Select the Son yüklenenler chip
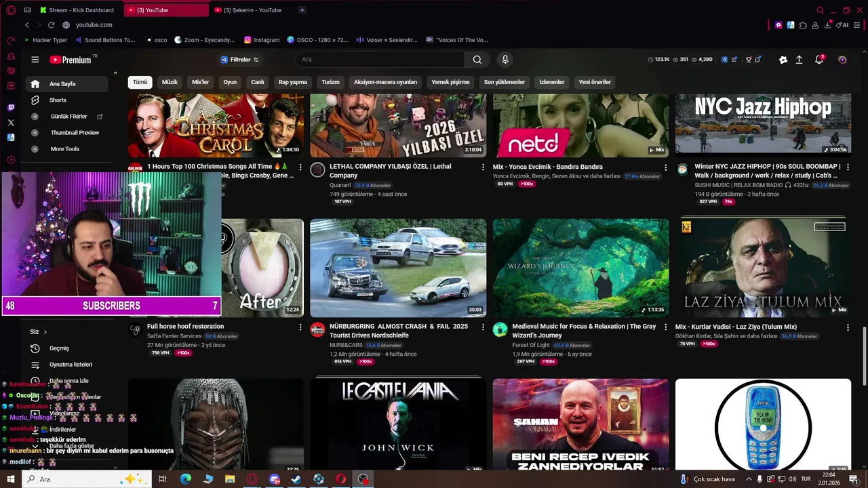868x488 pixels. tap(504, 82)
